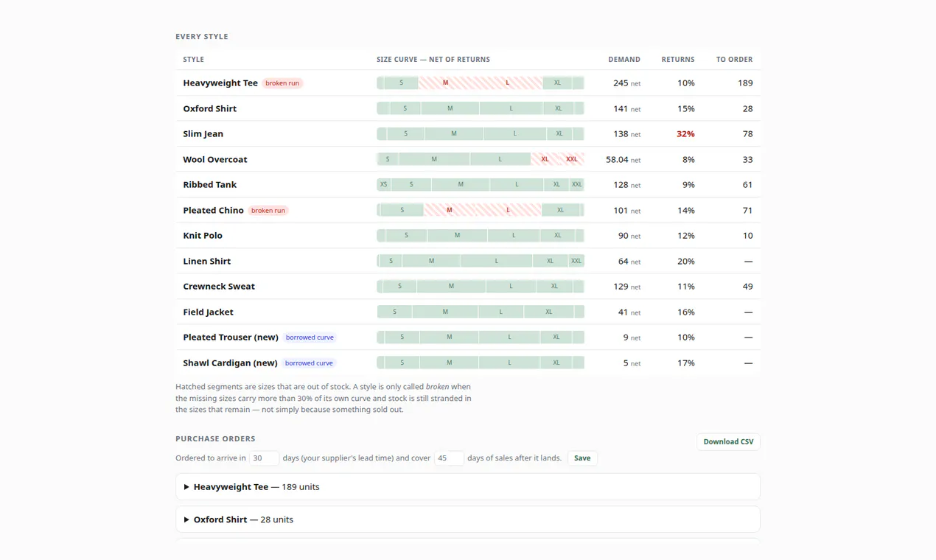Select the 245 net demand value

coord(626,83)
